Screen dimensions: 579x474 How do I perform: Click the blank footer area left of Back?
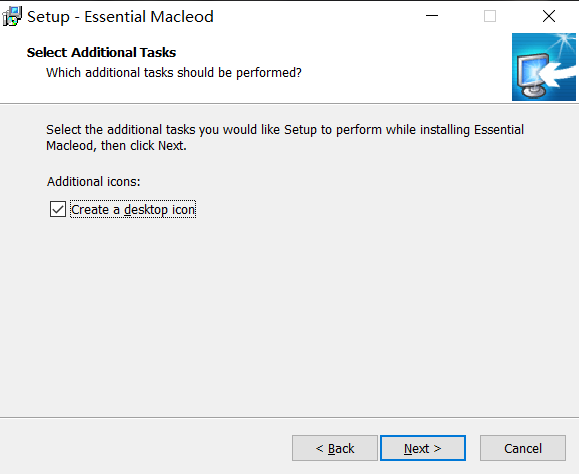tap(144, 448)
